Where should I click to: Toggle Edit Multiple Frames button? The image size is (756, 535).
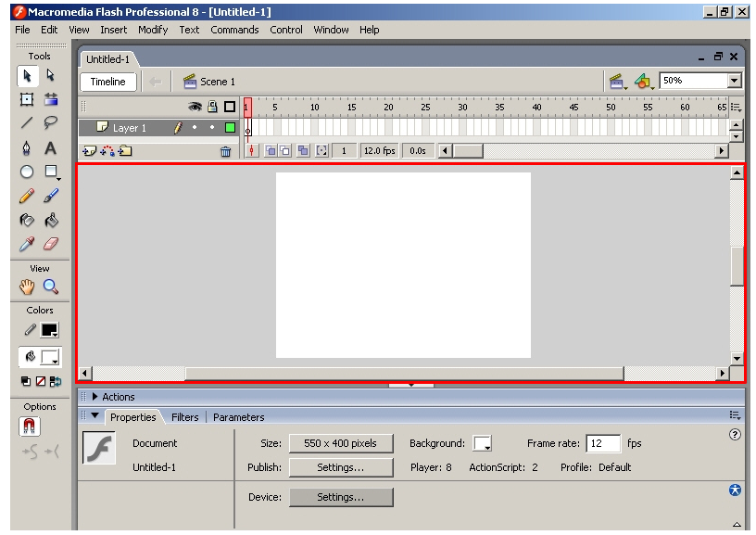coord(303,151)
